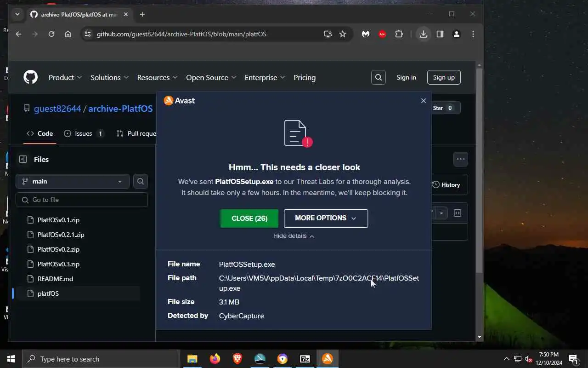
Task: Toggle the Chrome side panel icon
Action: 440,34
